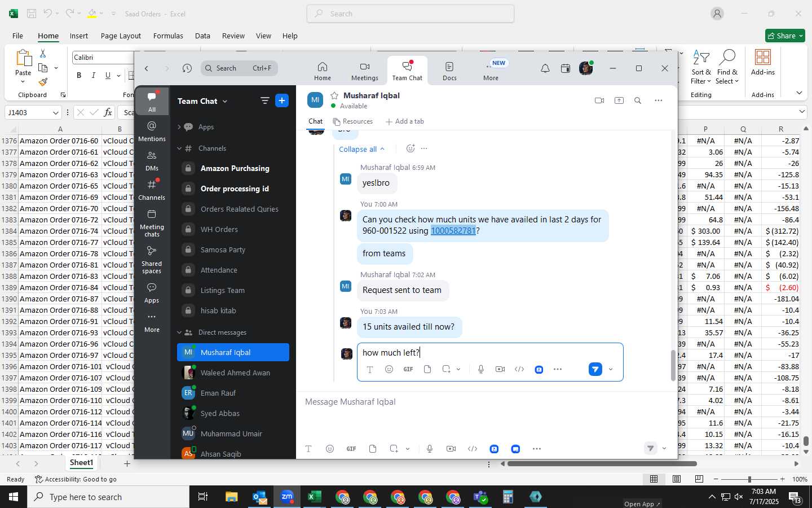Start a video call with Musharaf Iqbal
Image resolution: width=812 pixels, height=508 pixels.
click(x=599, y=100)
